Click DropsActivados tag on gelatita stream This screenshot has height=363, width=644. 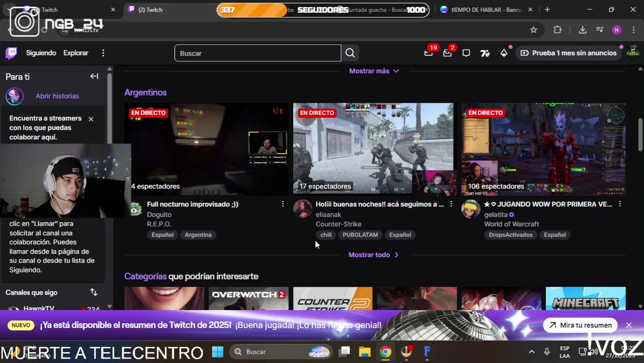pyautogui.click(x=510, y=235)
